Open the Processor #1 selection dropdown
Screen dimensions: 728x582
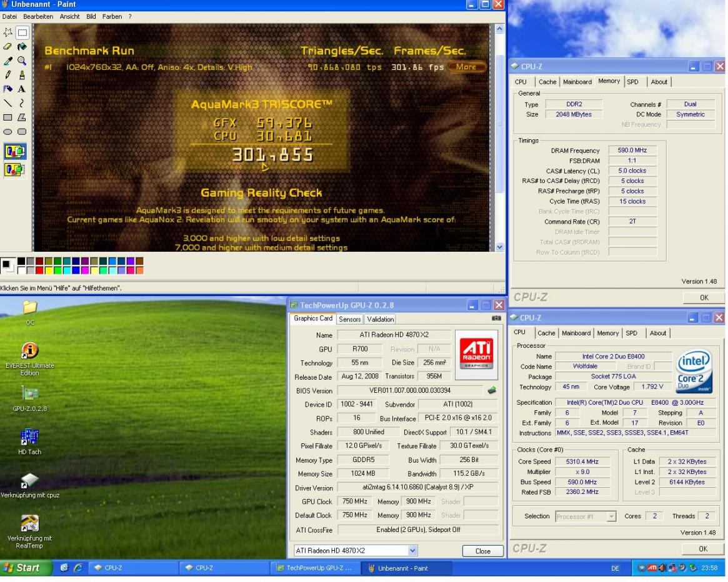point(612,516)
